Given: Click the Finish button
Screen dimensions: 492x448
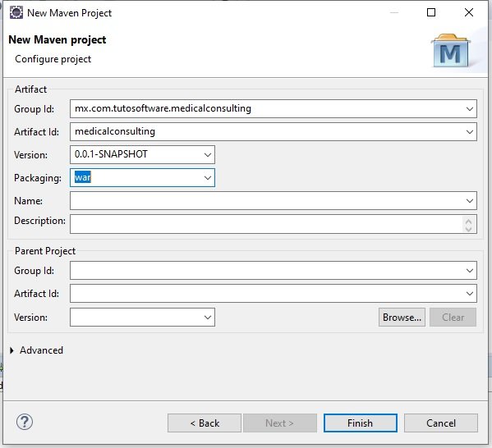Looking at the screenshot, I should tap(361, 423).
